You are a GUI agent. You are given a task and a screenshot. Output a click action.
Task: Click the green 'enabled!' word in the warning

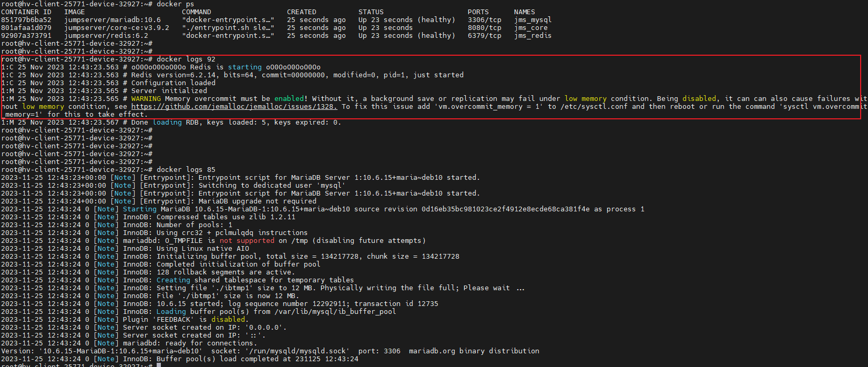(291, 99)
